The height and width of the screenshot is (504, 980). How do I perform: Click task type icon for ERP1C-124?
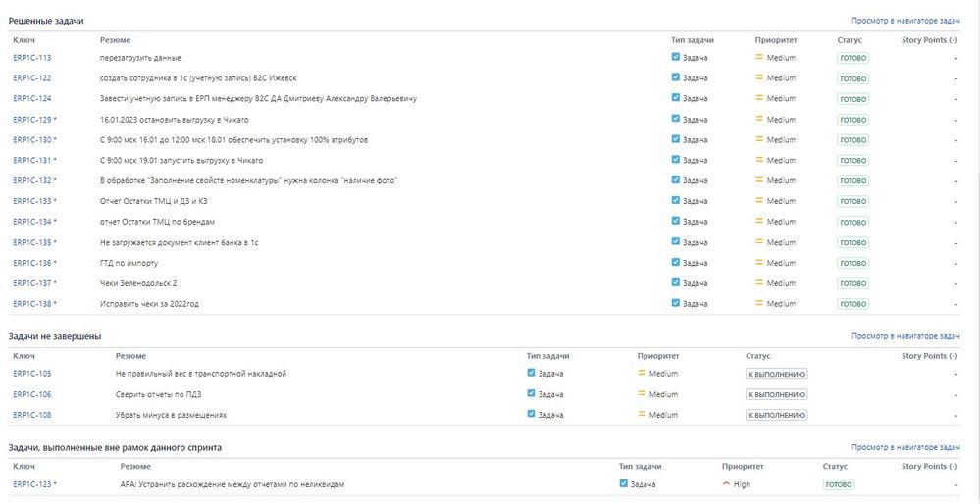coord(675,97)
